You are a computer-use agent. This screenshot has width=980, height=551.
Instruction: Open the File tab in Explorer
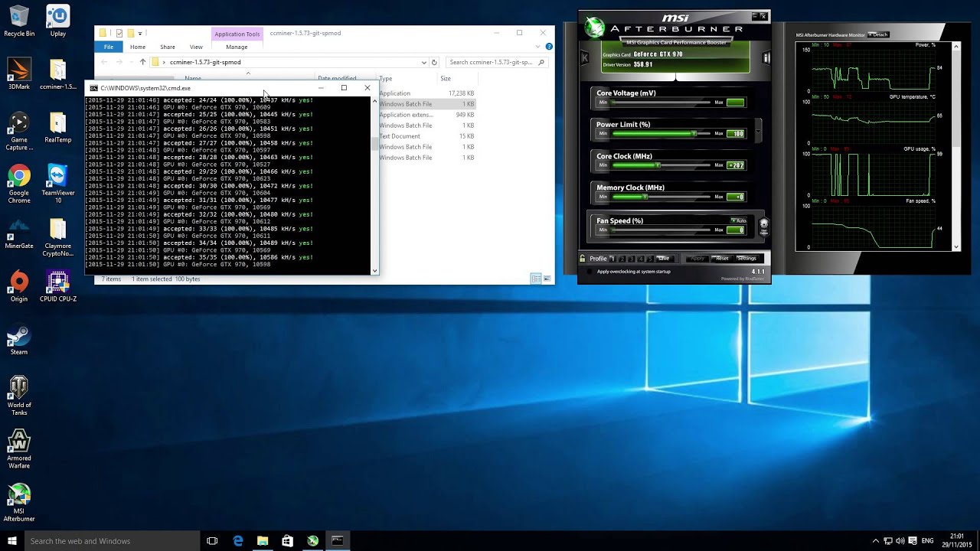click(109, 47)
